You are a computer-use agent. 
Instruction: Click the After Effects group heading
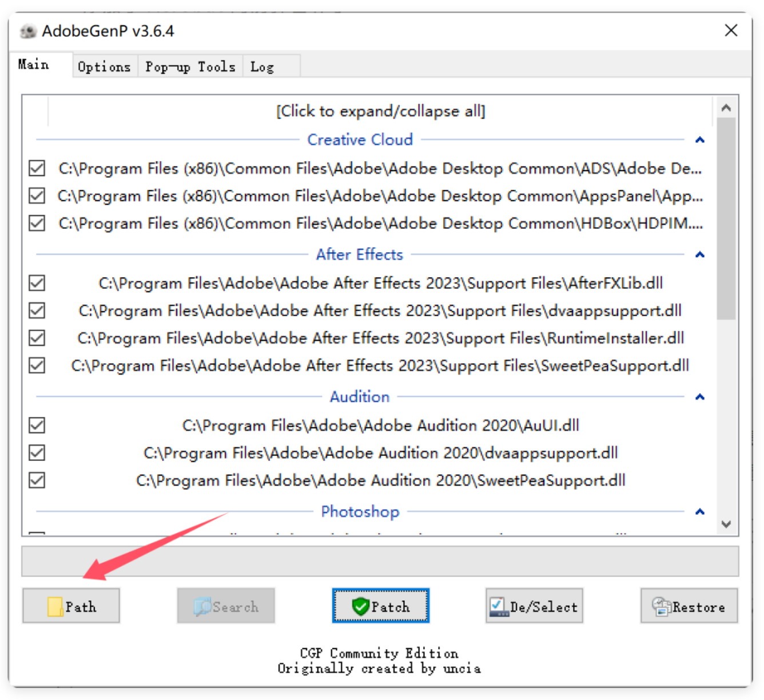[x=360, y=254]
